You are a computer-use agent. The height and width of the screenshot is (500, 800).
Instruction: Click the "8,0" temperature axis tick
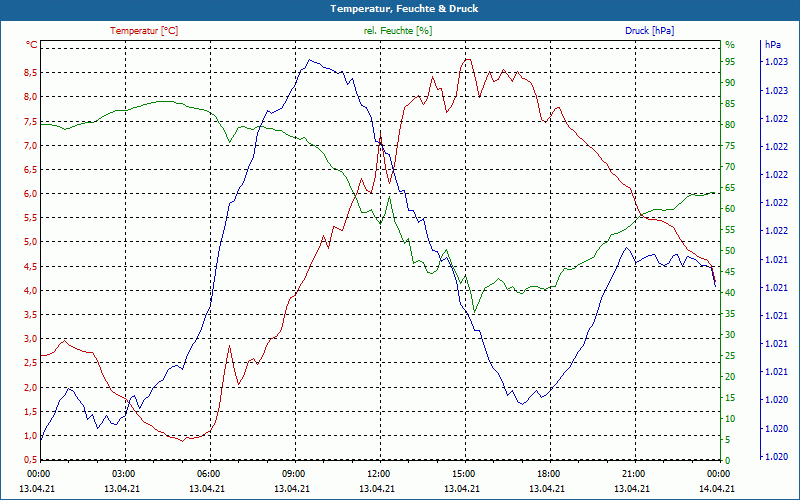coord(30,97)
